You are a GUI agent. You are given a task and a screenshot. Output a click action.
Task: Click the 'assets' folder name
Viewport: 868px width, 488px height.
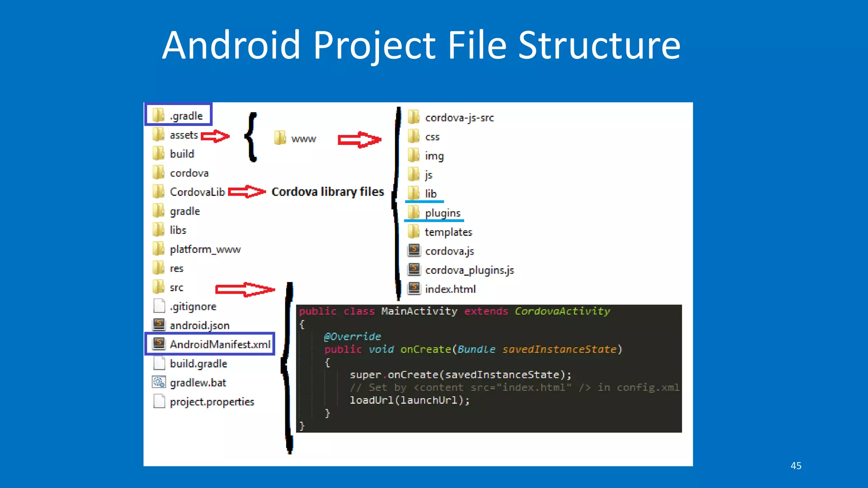pyautogui.click(x=184, y=135)
